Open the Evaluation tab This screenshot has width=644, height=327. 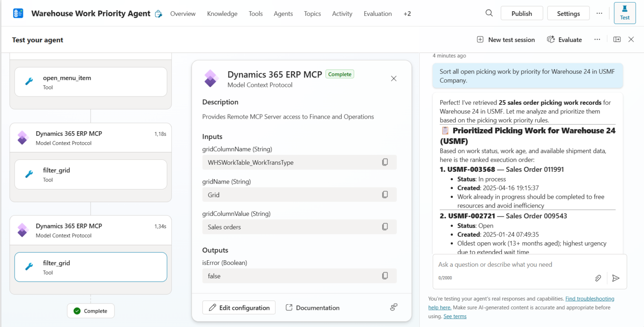pyautogui.click(x=378, y=14)
